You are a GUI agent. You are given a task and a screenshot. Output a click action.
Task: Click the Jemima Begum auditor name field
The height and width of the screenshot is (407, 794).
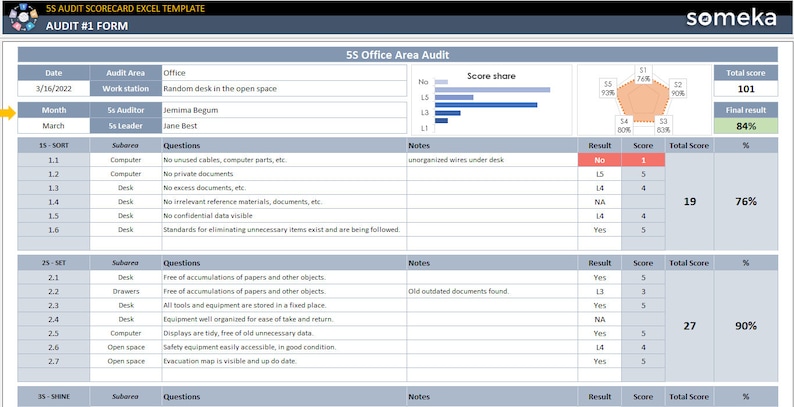tap(284, 110)
